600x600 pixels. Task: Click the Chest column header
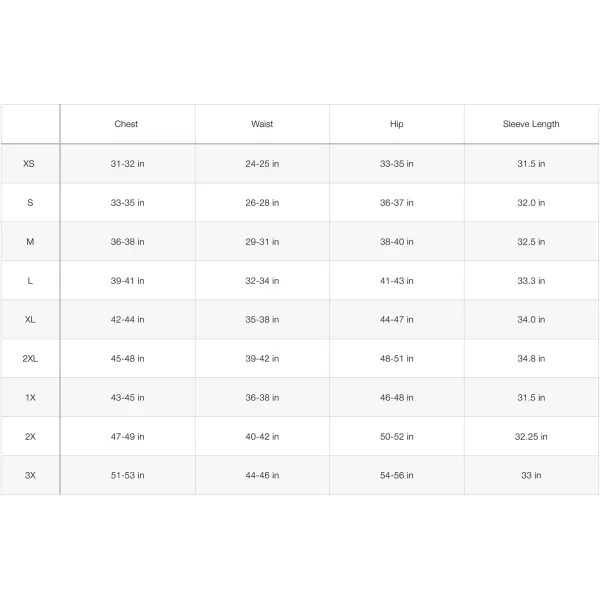coord(126,124)
